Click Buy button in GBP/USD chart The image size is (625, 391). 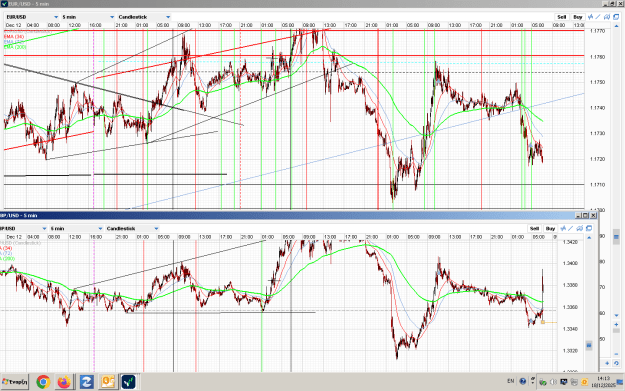(550, 229)
